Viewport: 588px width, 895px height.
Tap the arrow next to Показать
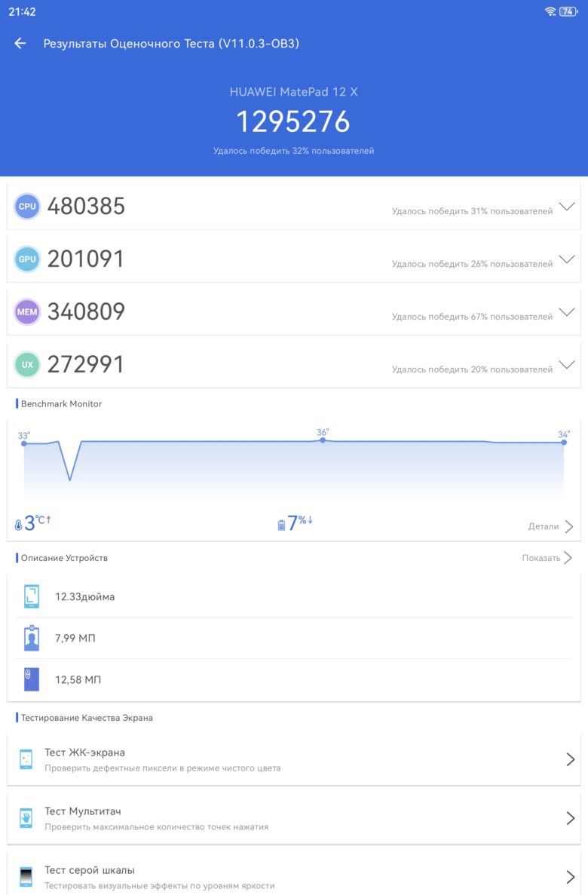click(x=568, y=558)
